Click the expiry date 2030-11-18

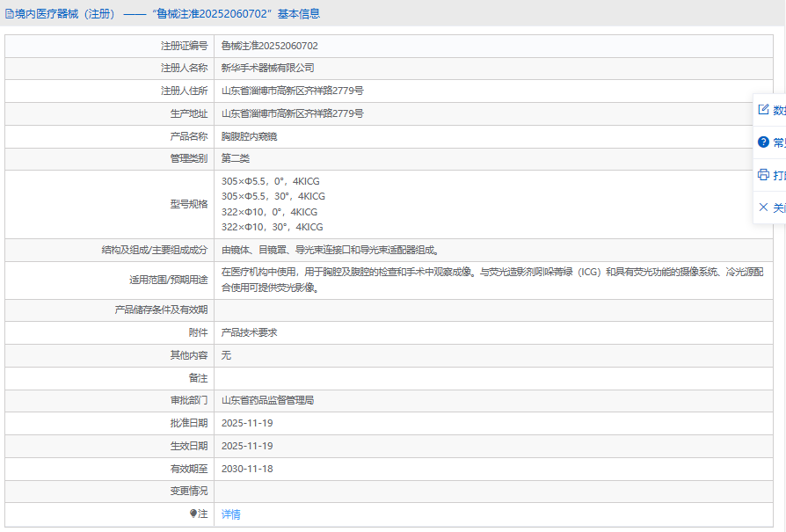247,469
